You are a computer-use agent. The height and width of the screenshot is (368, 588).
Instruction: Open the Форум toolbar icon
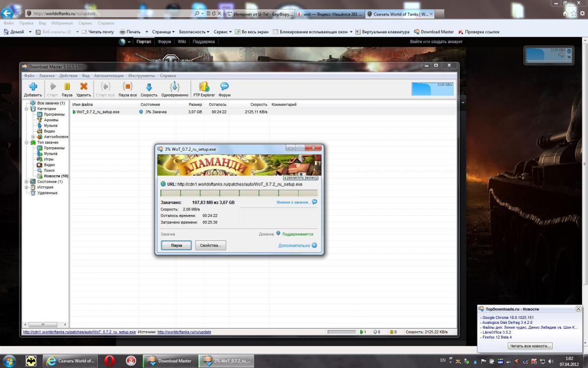coord(224,89)
